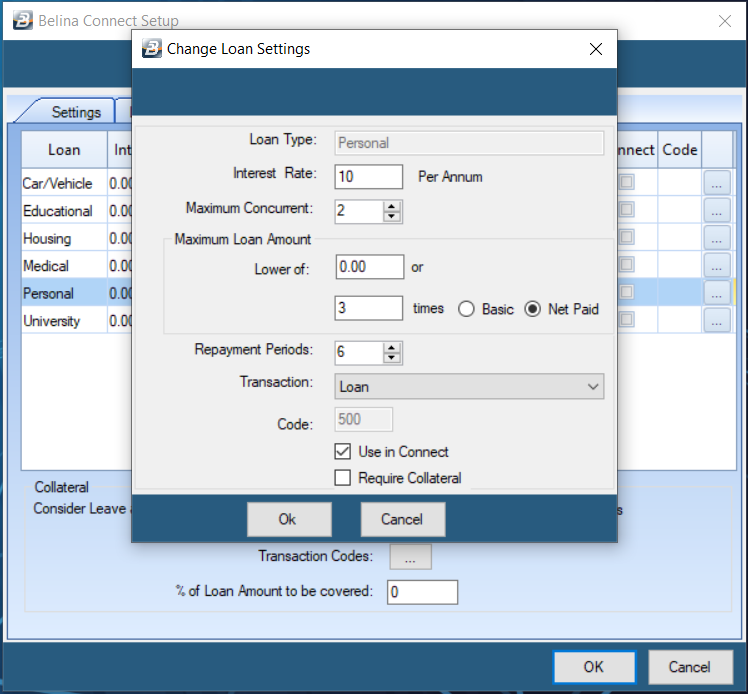The image size is (748, 694).
Task: Click the % of Loan Amount covered field
Action: (x=422, y=592)
